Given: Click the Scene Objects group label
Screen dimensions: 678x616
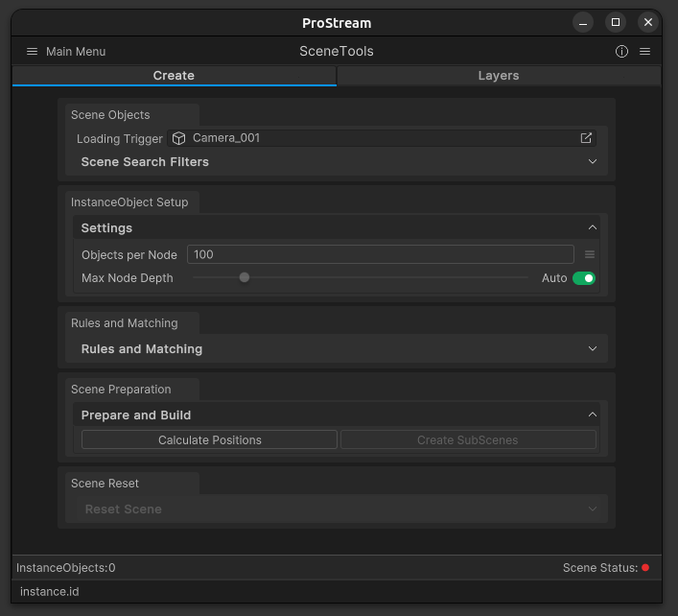Looking at the screenshot, I should pos(110,114).
